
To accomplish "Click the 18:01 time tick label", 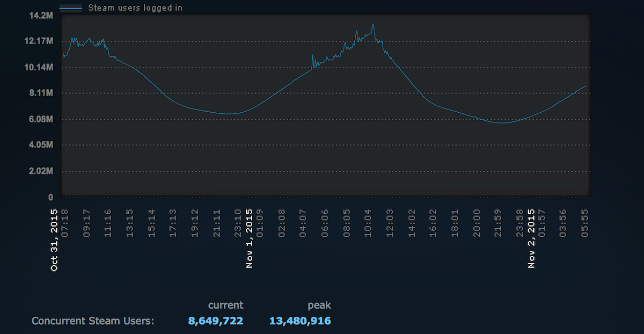I will click(455, 223).
